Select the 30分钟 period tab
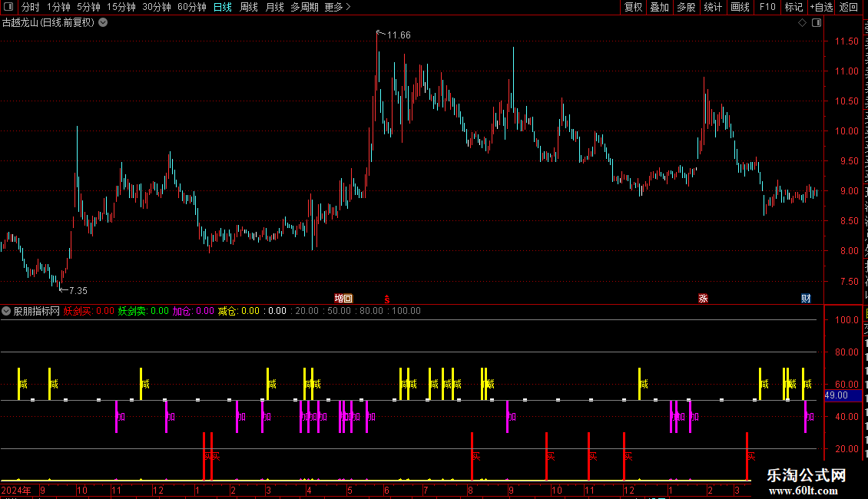This screenshot has width=868, height=499. pos(157,7)
